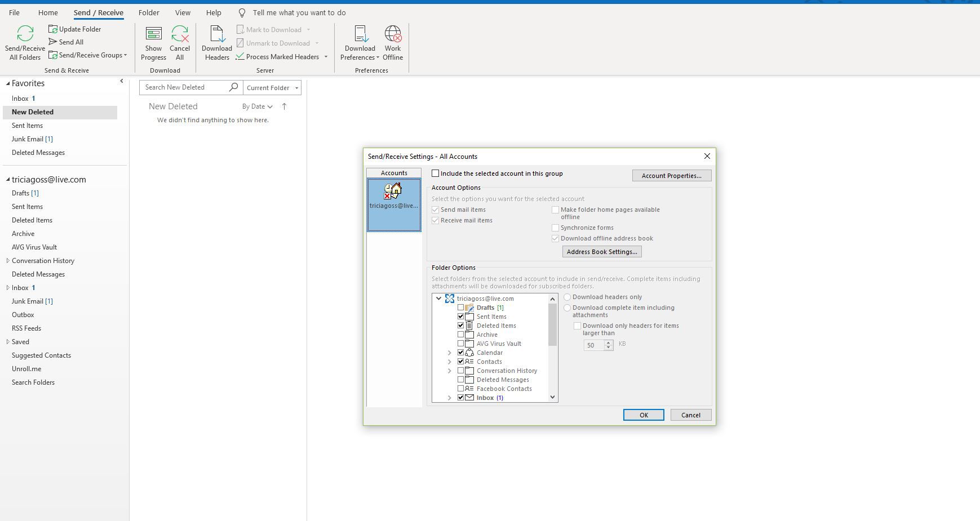Screen dimensions: 980x521
Task: Check Make folder home pages available offline
Action: click(x=555, y=210)
